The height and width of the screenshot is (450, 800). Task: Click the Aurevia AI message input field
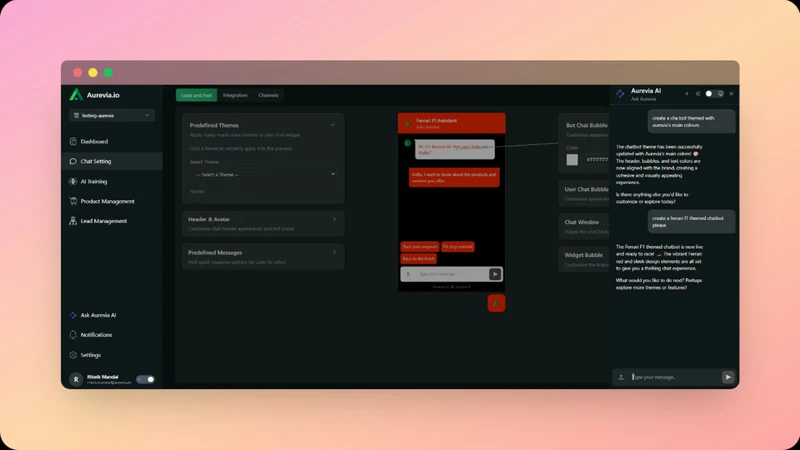[673, 377]
